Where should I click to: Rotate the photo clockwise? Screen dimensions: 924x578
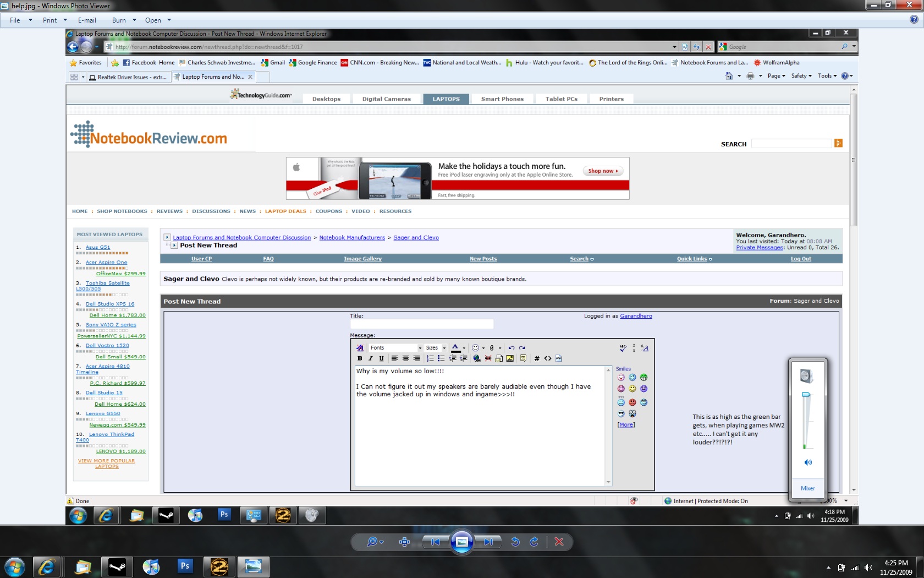(x=533, y=542)
